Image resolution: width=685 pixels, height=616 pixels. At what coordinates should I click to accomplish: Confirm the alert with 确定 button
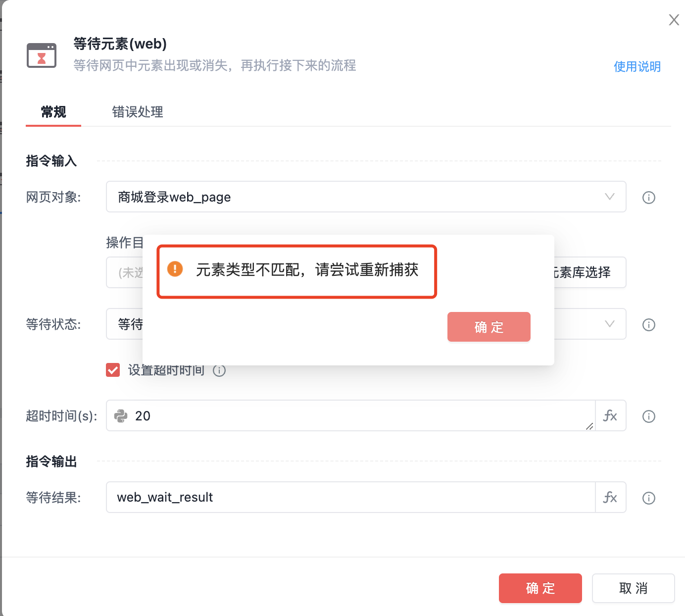point(489,327)
